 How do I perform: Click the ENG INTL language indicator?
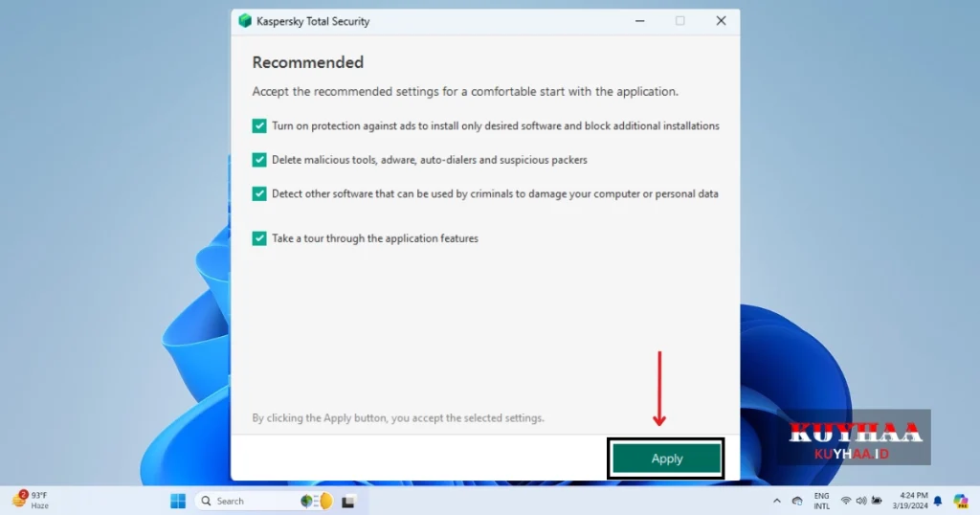pyautogui.click(x=821, y=501)
